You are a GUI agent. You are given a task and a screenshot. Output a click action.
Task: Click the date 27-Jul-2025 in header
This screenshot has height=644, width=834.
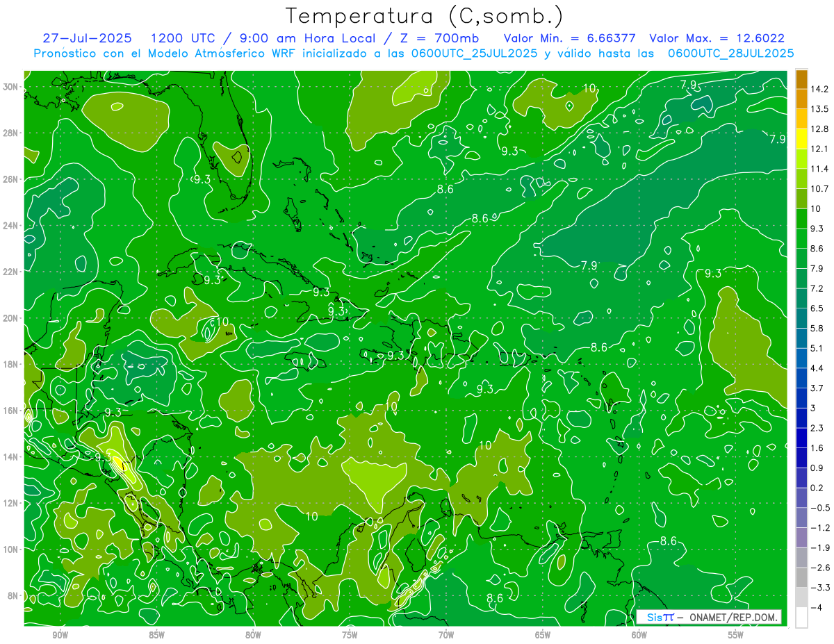click(x=86, y=38)
